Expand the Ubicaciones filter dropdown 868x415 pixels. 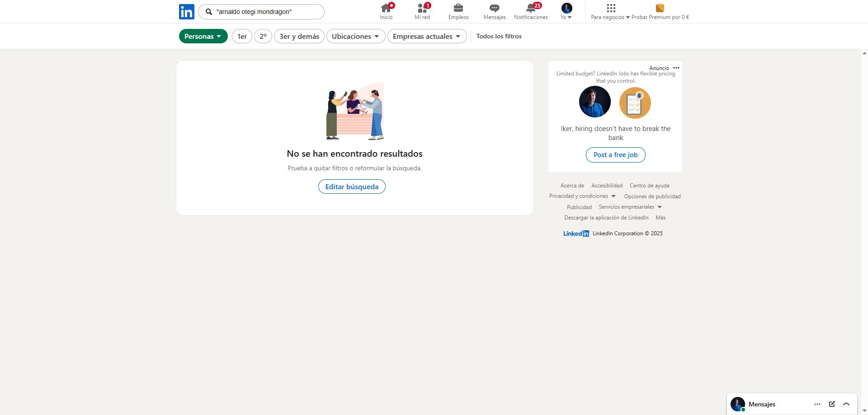356,36
